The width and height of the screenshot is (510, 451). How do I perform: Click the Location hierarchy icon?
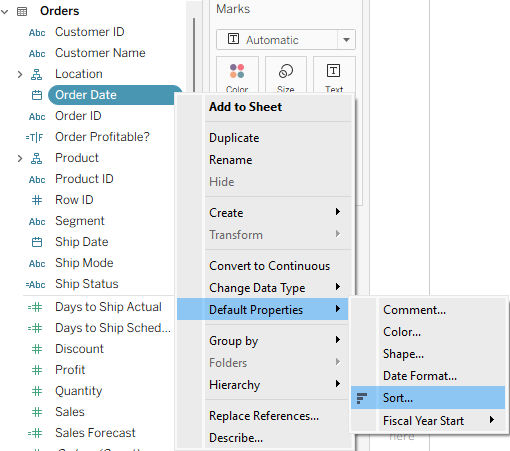click(x=37, y=74)
